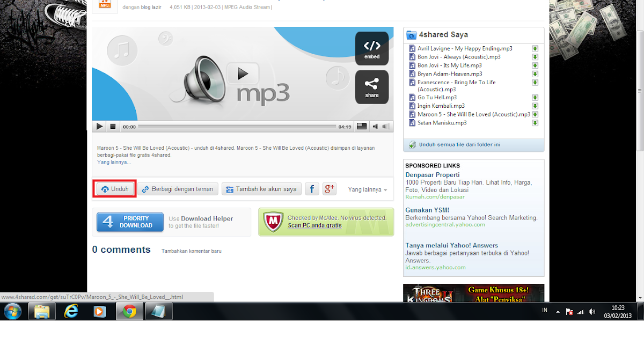Image resolution: width=644 pixels, height=338 pixels.
Task: Launch Internet Explorer from the taskbar
Action: (71, 311)
